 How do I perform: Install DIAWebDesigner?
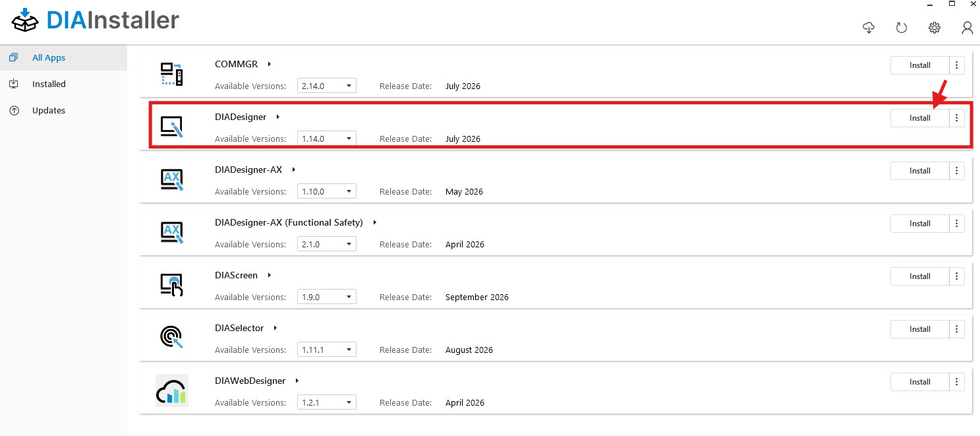coord(920,382)
